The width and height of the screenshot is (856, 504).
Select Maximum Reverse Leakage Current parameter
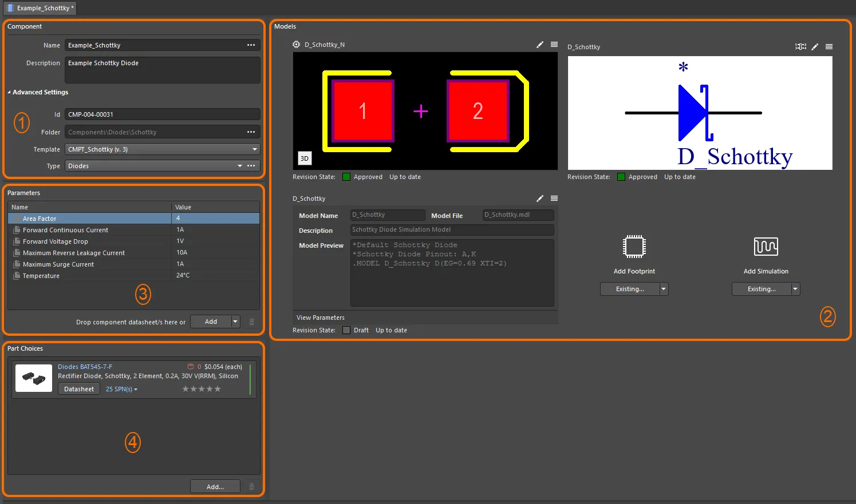133,253
